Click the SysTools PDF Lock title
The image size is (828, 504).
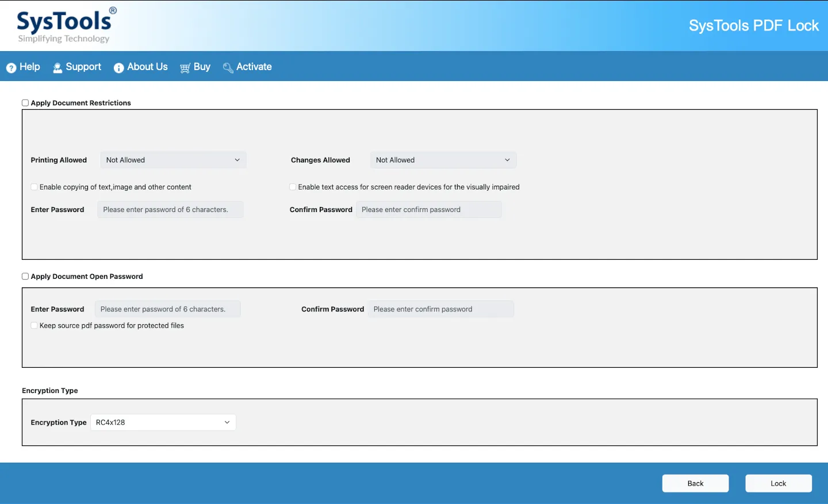(754, 26)
